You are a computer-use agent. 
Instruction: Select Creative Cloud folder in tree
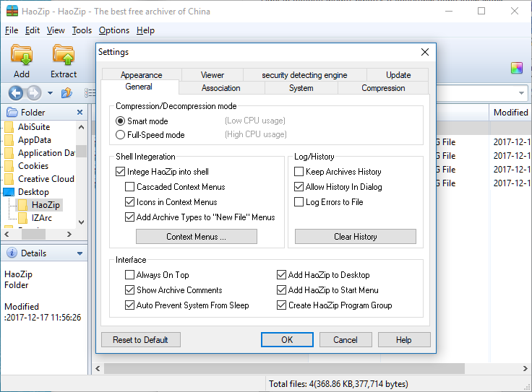click(x=46, y=179)
